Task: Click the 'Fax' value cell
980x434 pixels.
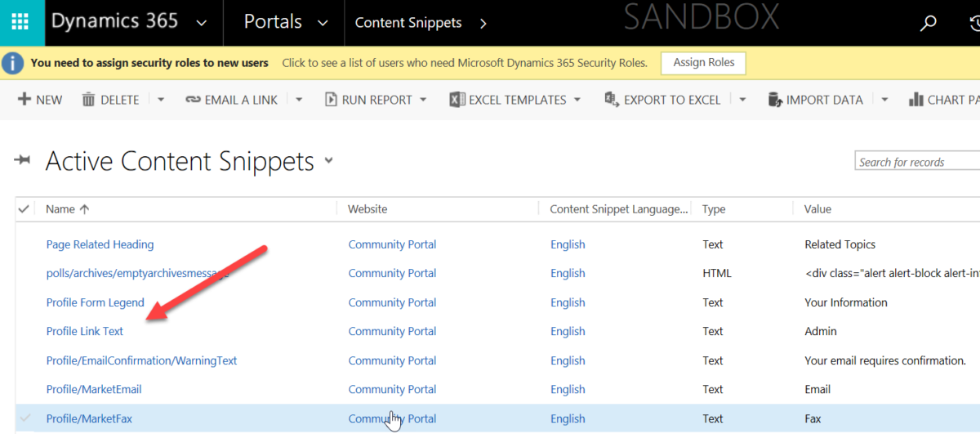Action: click(x=814, y=418)
